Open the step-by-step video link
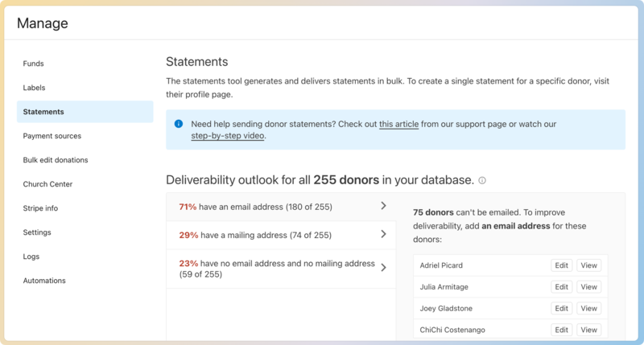644x345 pixels. [x=227, y=136]
